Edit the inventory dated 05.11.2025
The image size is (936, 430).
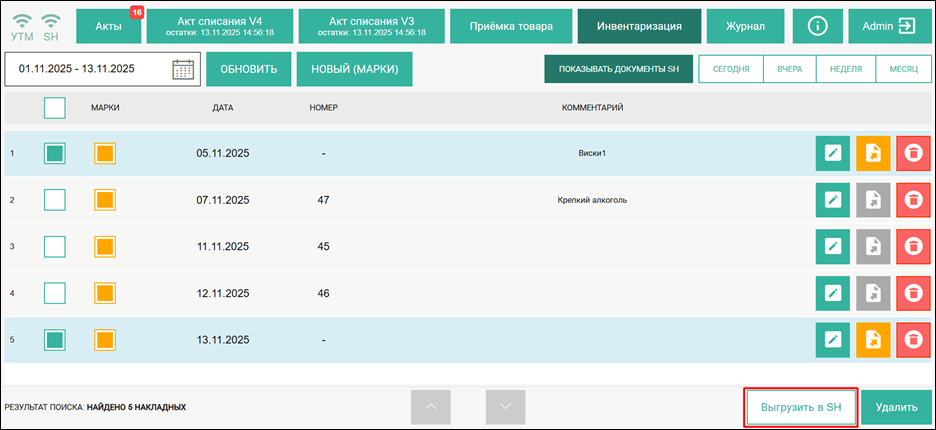pos(832,153)
